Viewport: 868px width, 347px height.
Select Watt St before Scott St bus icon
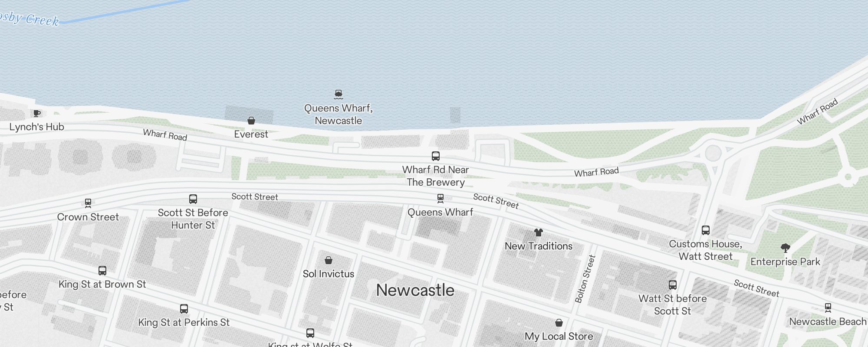tap(672, 285)
